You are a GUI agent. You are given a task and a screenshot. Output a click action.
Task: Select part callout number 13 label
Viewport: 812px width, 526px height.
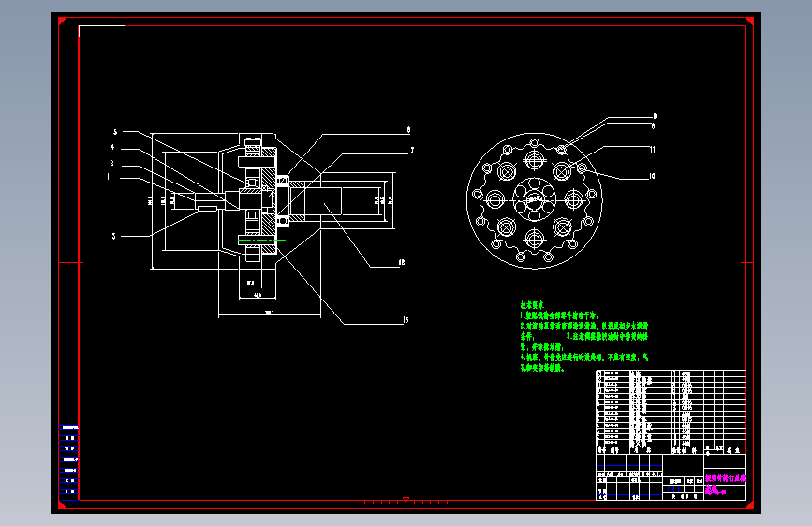pyautogui.click(x=406, y=320)
